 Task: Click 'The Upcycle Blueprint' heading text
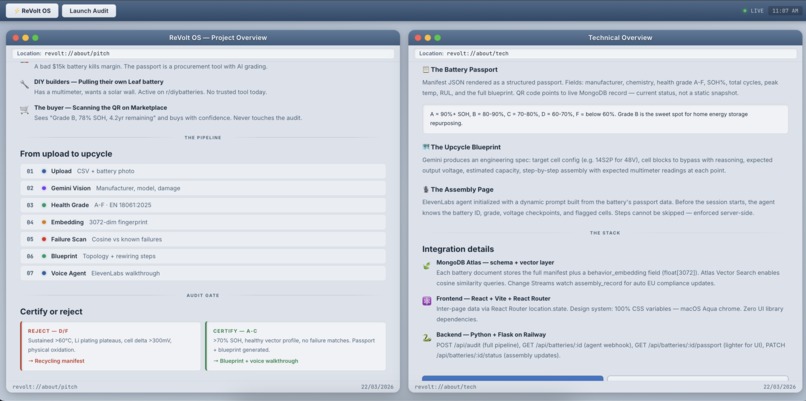click(466, 147)
